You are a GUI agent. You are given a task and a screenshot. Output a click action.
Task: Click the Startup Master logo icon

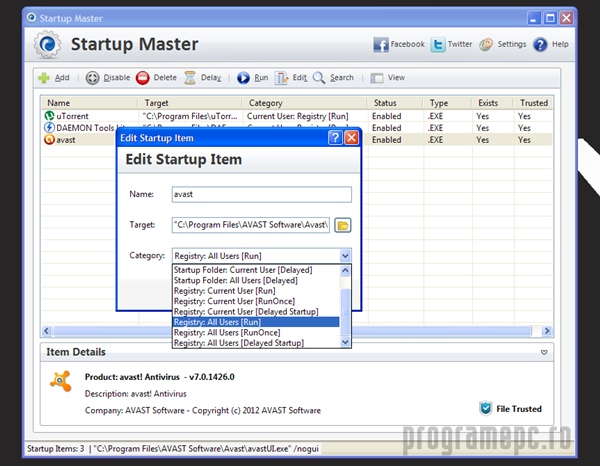click(x=47, y=45)
